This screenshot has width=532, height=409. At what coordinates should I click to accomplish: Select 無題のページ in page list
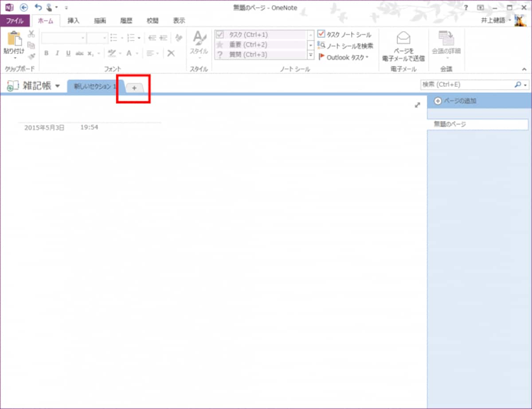478,125
